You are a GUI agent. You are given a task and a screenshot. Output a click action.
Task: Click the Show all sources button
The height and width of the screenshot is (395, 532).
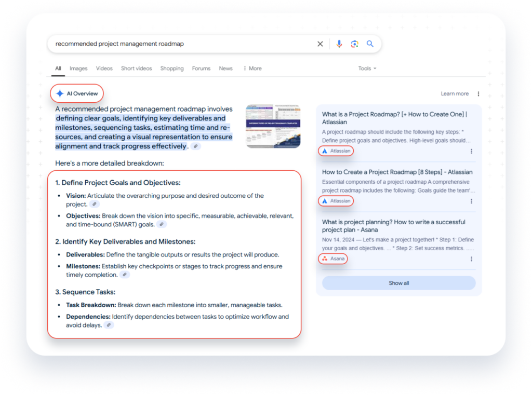coord(398,283)
